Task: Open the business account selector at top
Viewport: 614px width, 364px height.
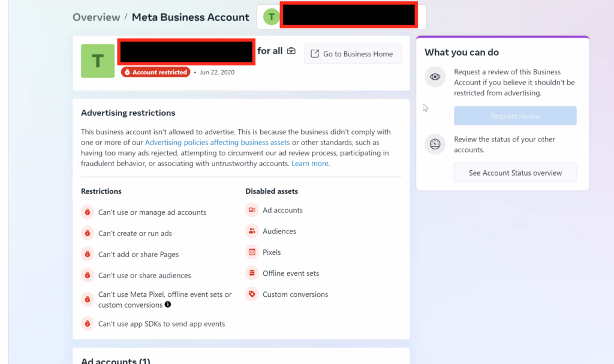Action: [x=341, y=17]
